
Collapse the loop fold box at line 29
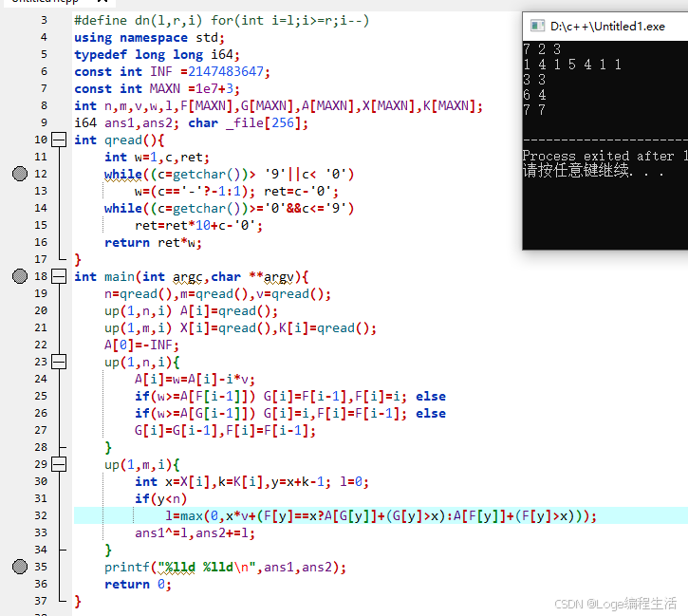(59, 464)
